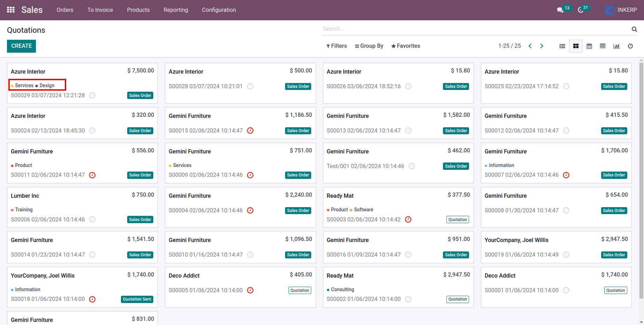
Task: Click Sales Order badge on S00029 card
Action: 140,96
